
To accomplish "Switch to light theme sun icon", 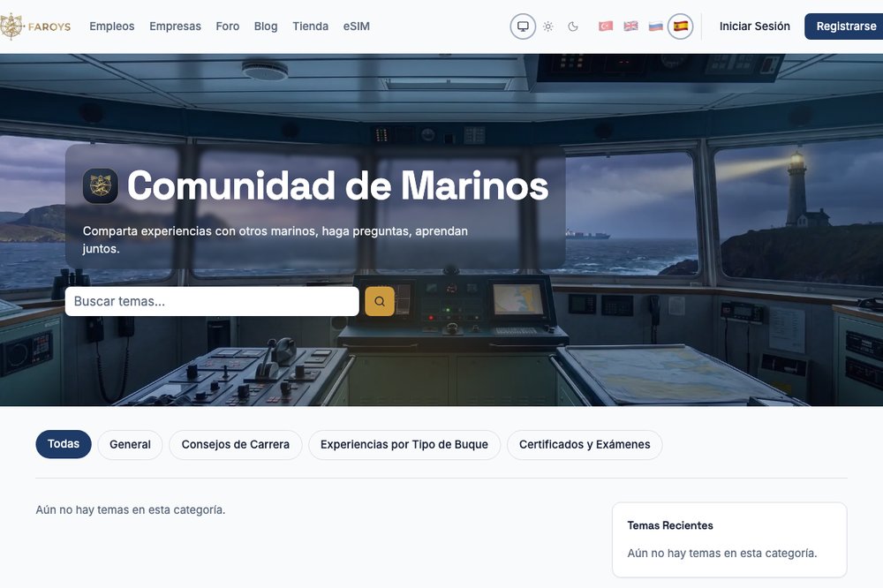I will pos(548,26).
